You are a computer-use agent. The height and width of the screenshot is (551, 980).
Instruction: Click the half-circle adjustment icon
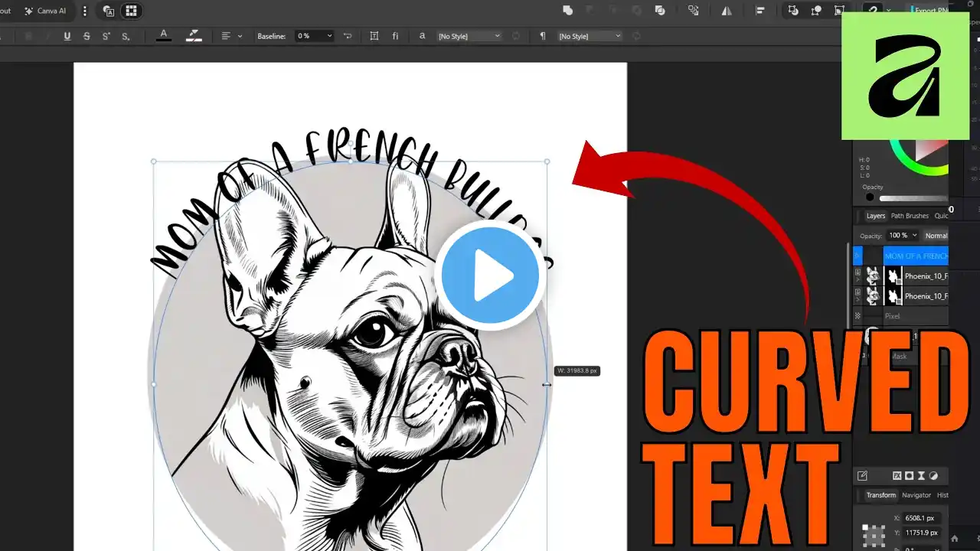934,476
